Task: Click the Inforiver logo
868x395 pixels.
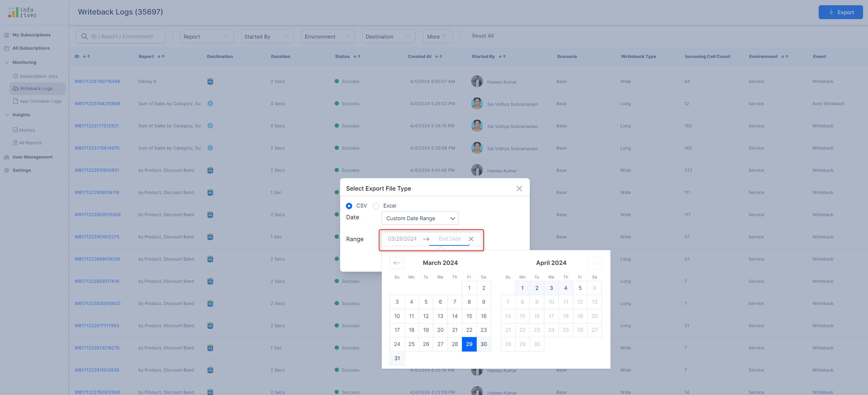Action: (23, 12)
